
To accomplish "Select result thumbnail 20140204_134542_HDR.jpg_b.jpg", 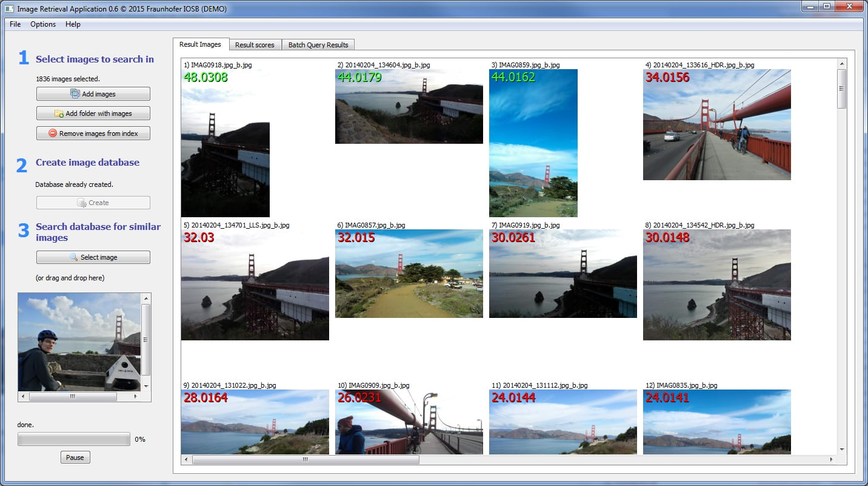I will (x=717, y=285).
